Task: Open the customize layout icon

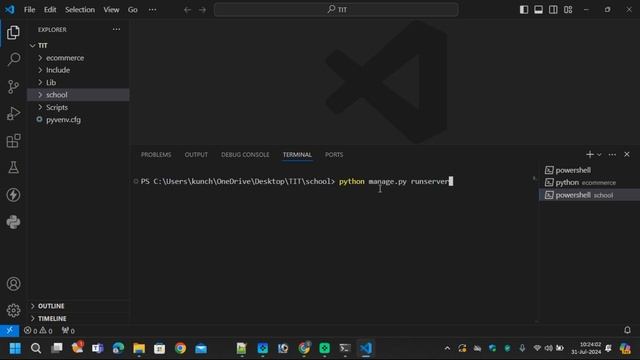Action: pyautogui.click(x=568, y=9)
